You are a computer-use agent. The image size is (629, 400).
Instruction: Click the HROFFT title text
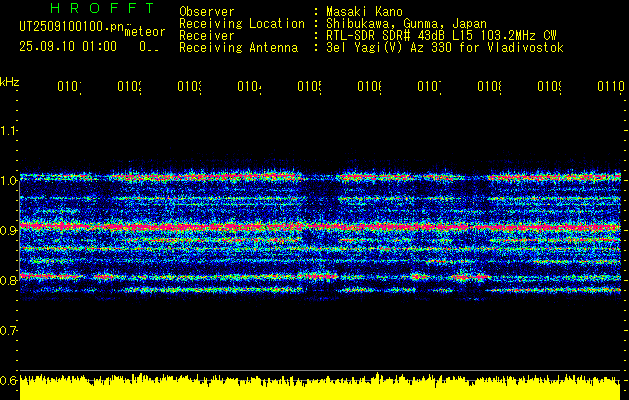103,8
